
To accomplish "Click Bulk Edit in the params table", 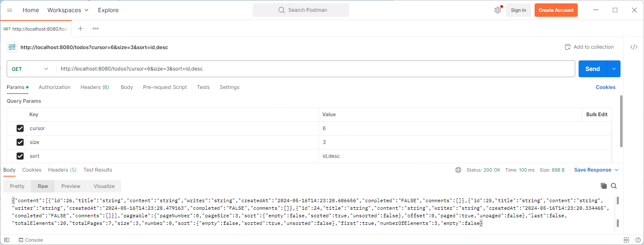I will [x=597, y=115].
